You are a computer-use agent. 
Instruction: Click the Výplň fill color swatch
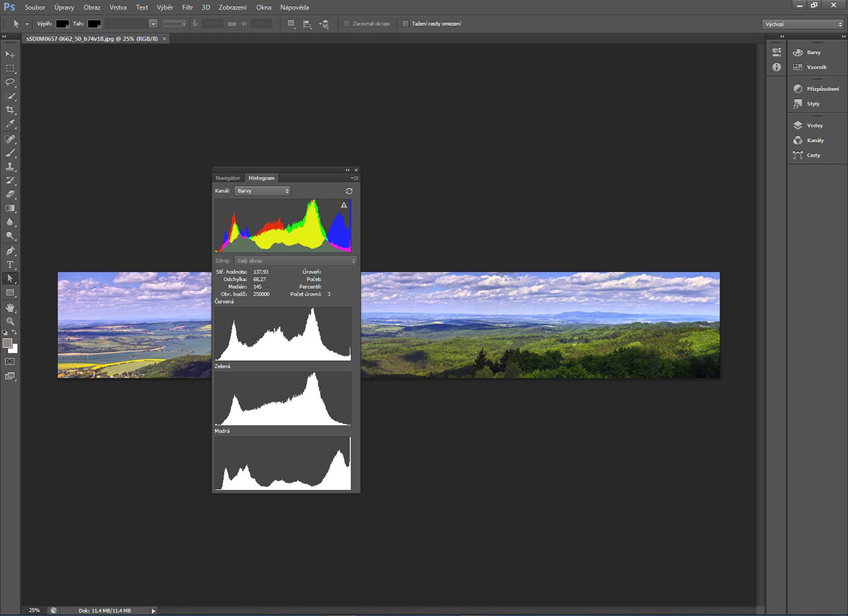62,24
